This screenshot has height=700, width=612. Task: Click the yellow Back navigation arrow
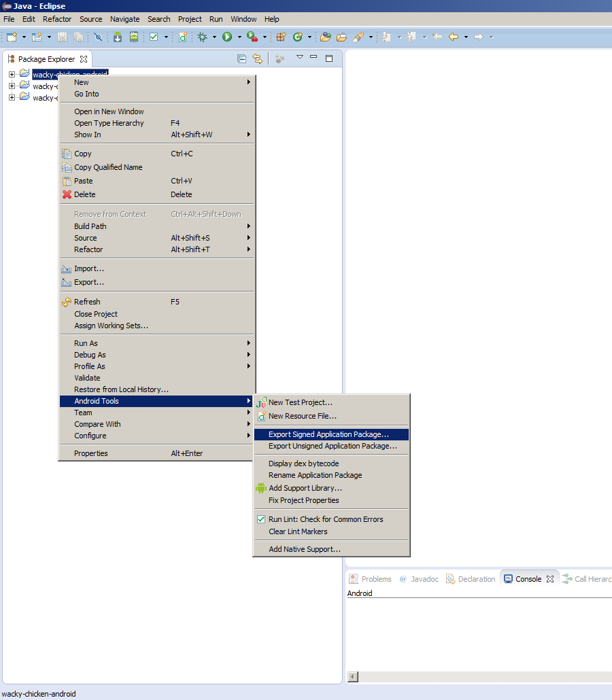[454, 37]
